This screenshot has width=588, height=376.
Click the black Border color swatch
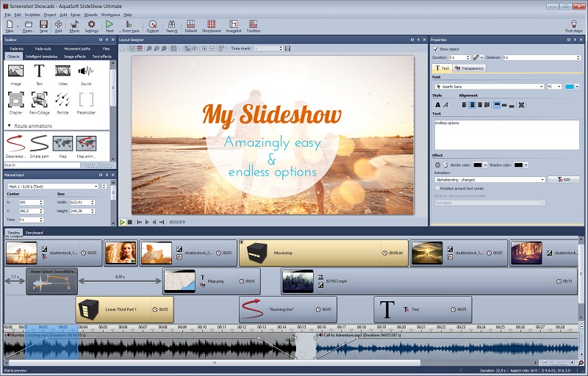[x=477, y=165]
